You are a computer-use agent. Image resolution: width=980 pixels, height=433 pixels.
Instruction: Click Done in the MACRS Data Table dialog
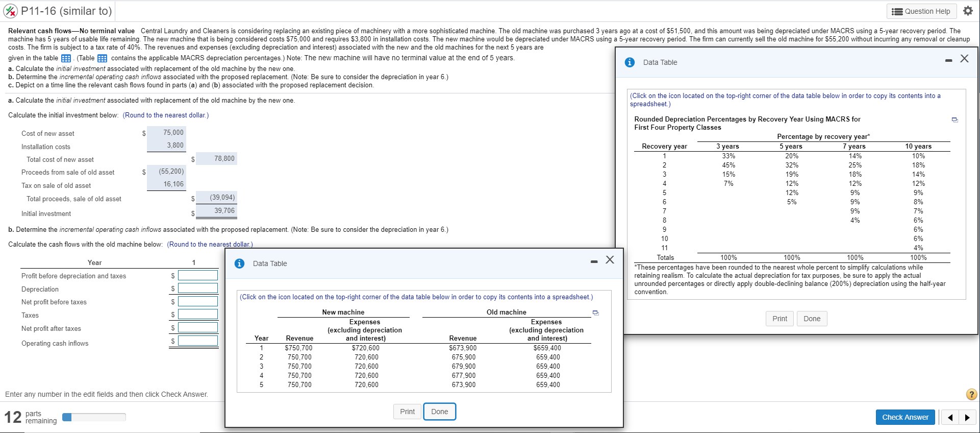(812, 319)
